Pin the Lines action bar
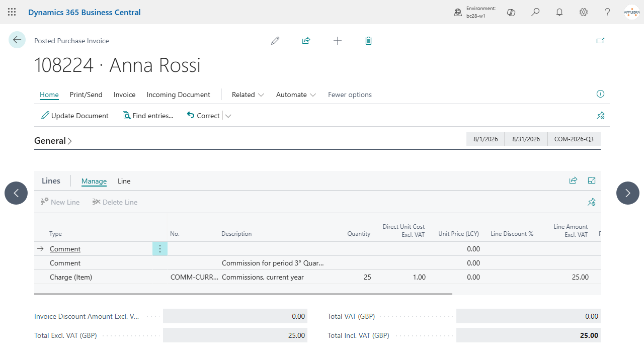 pyautogui.click(x=592, y=202)
